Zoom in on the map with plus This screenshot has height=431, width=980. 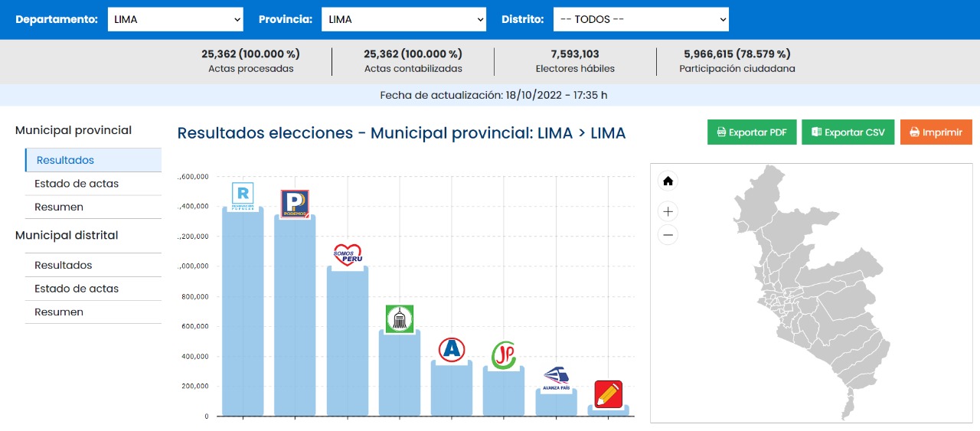[x=668, y=211]
